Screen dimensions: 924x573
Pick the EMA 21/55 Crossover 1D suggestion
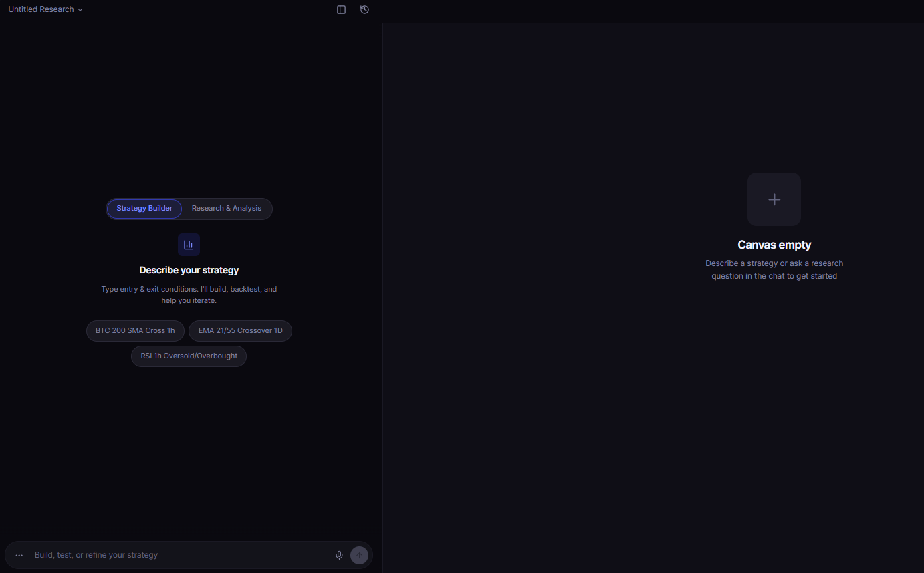point(241,331)
